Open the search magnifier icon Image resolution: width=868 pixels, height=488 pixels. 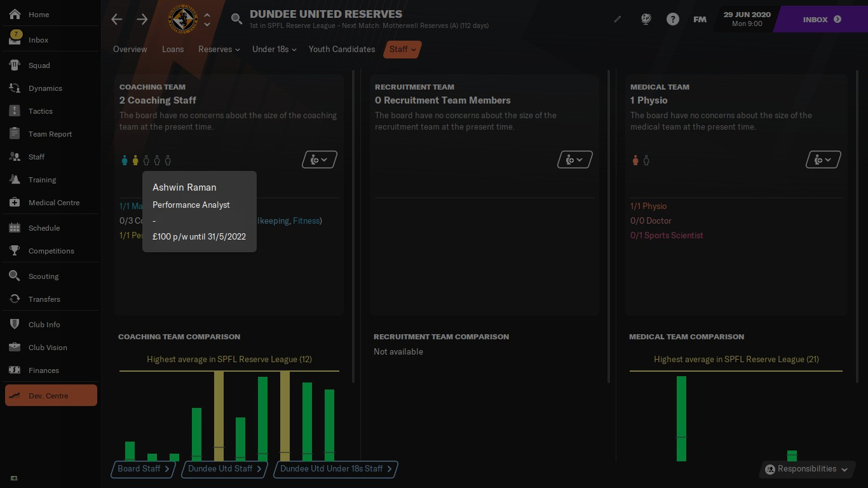[236, 19]
